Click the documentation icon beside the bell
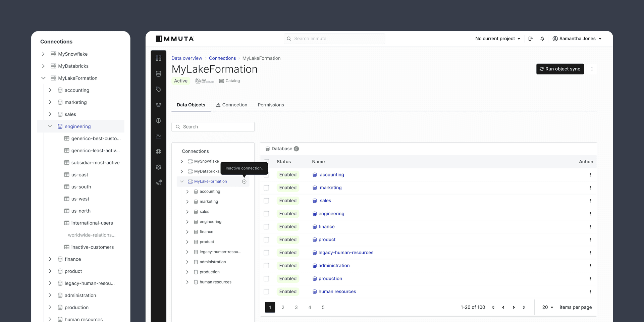The image size is (644, 322). tap(530, 39)
